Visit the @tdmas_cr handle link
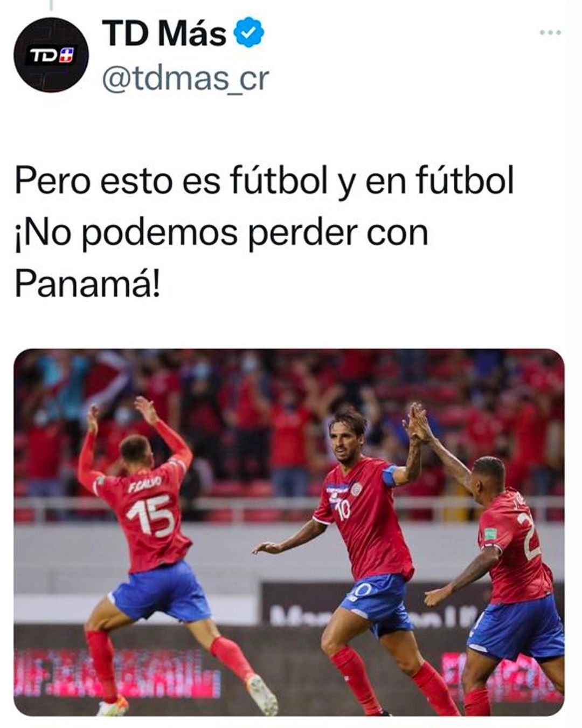The height and width of the screenshot is (728, 582). pos(185,79)
